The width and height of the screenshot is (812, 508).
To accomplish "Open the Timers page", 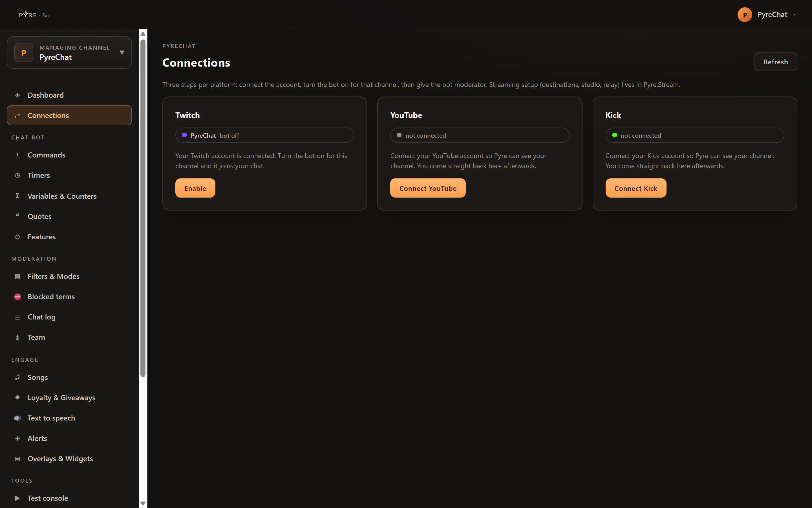I will 69,175.
